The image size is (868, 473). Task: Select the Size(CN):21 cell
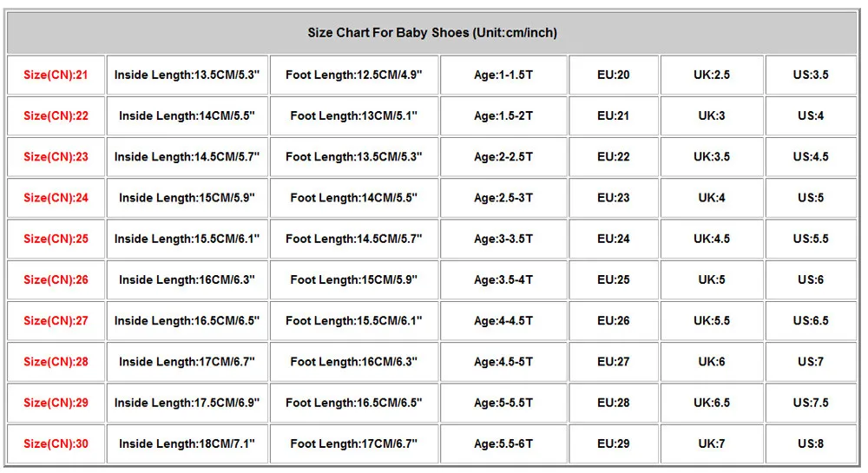pos(56,75)
